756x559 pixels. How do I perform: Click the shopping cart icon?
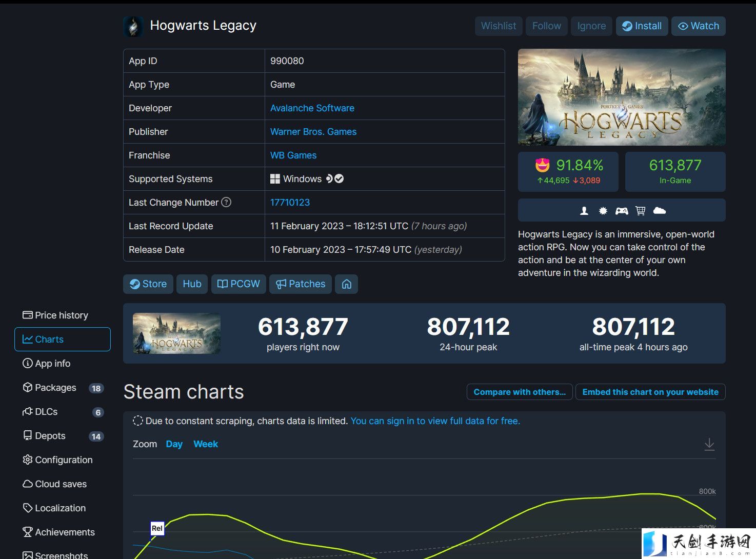click(640, 210)
